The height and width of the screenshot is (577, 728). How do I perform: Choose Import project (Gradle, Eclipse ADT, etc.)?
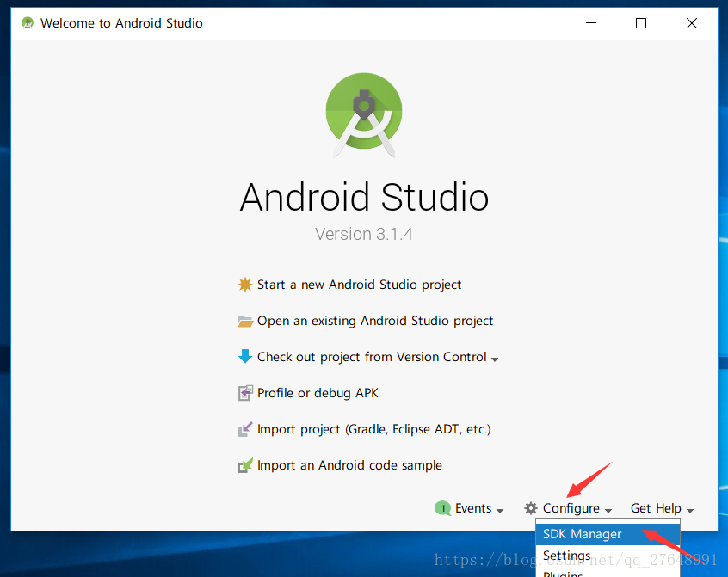click(x=373, y=429)
